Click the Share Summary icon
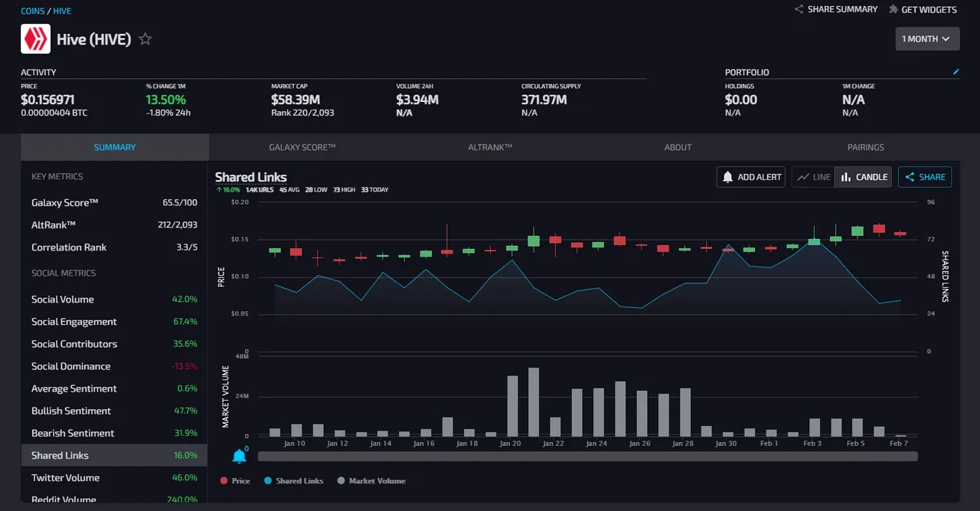Screen dimensions: 980x511 tap(799, 9)
